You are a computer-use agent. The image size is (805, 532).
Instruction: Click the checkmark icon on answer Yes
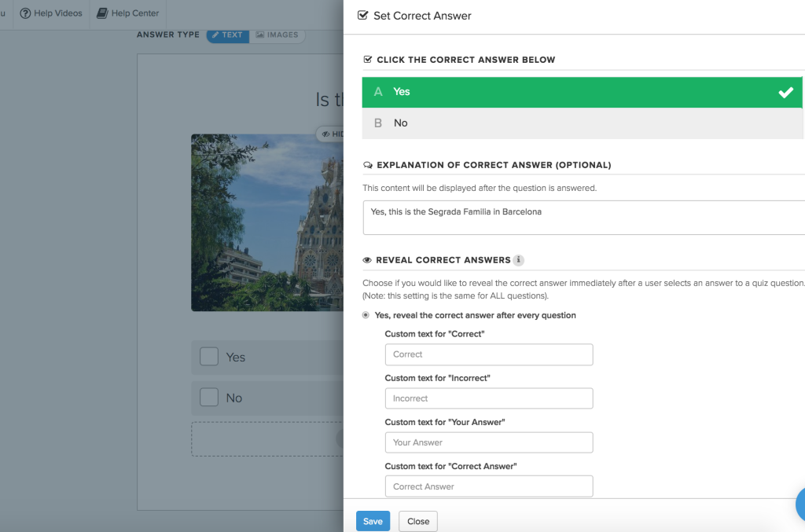[785, 93]
